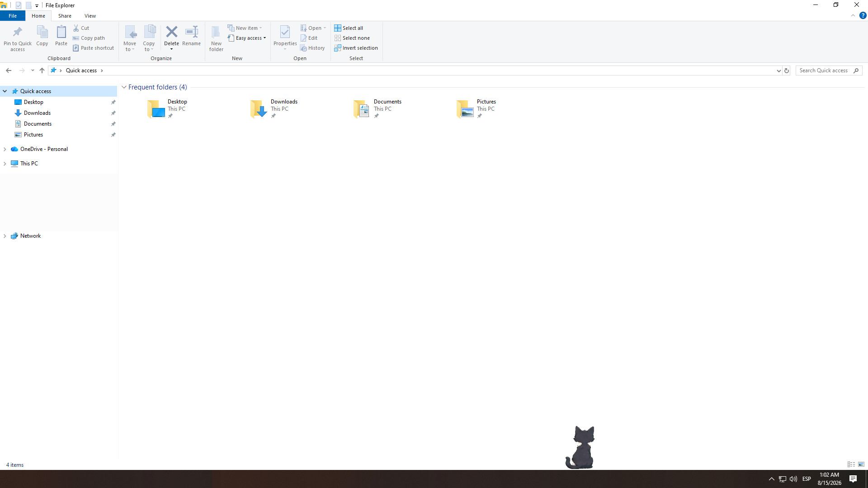Viewport: 868px width, 488px height.
Task: Refresh the Quick access location
Action: pyautogui.click(x=787, y=70)
